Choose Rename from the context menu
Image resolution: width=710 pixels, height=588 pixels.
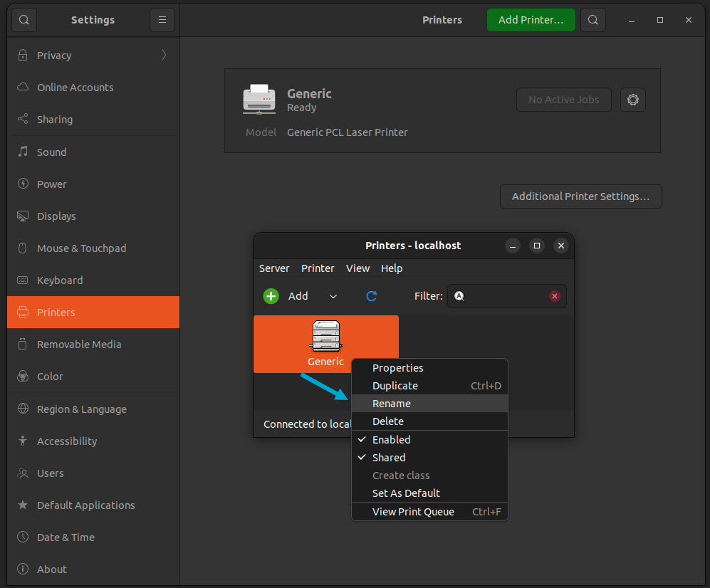click(391, 403)
